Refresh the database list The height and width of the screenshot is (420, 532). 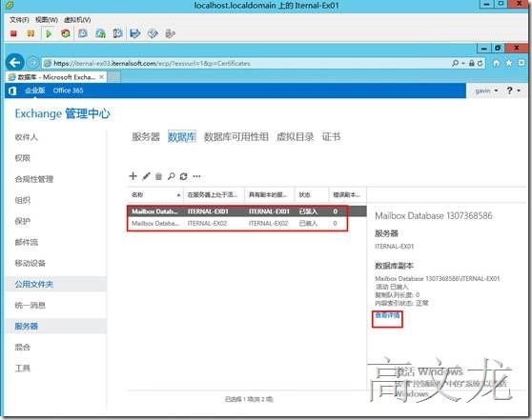184,176
